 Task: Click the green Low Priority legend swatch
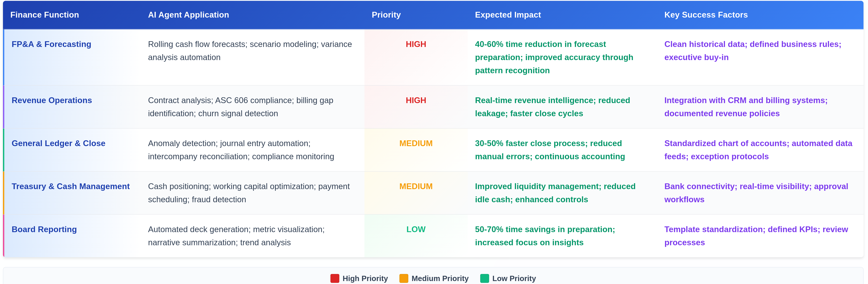click(x=484, y=278)
